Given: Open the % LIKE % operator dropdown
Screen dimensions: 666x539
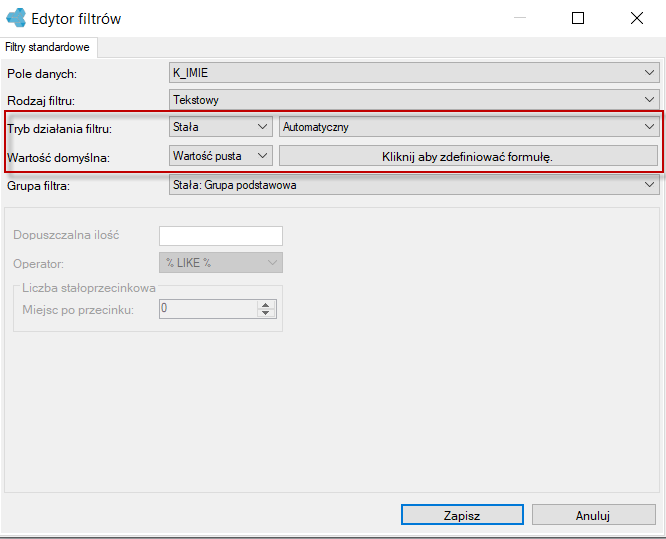Looking at the screenshot, I should click(x=221, y=263).
